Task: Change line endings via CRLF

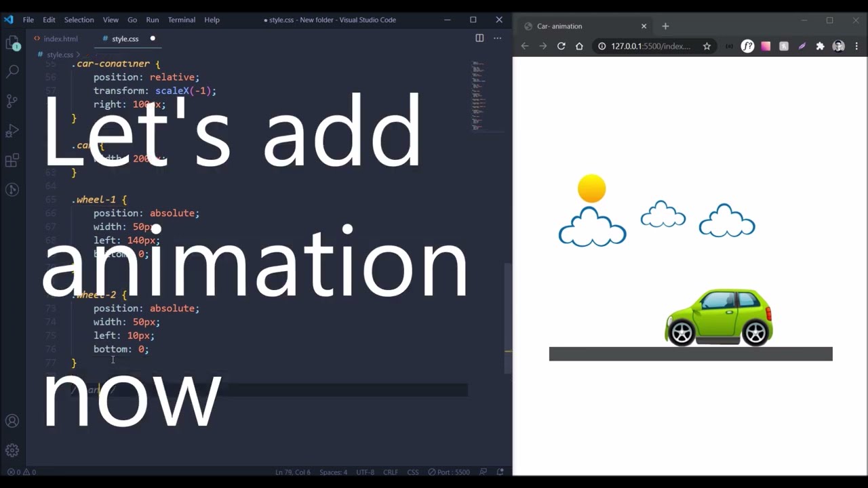Action: [x=391, y=472]
